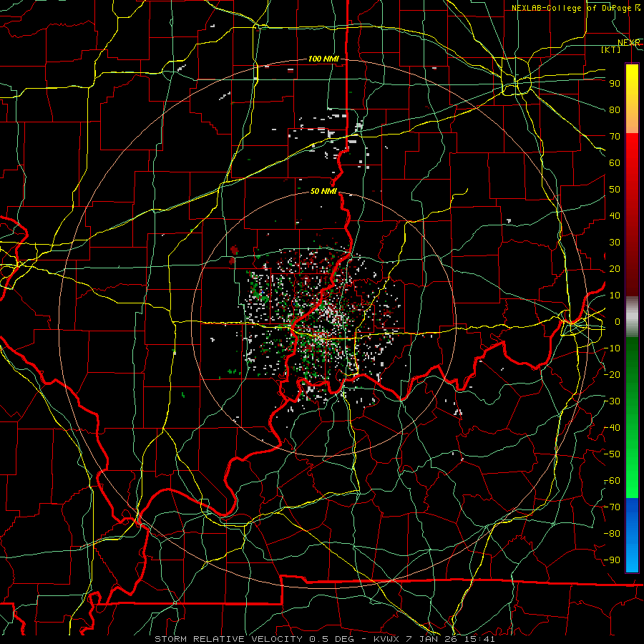This screenshot has width=644, height=644.
Task: Click the -70 knot scale label
Action: (x=613, y=507)
